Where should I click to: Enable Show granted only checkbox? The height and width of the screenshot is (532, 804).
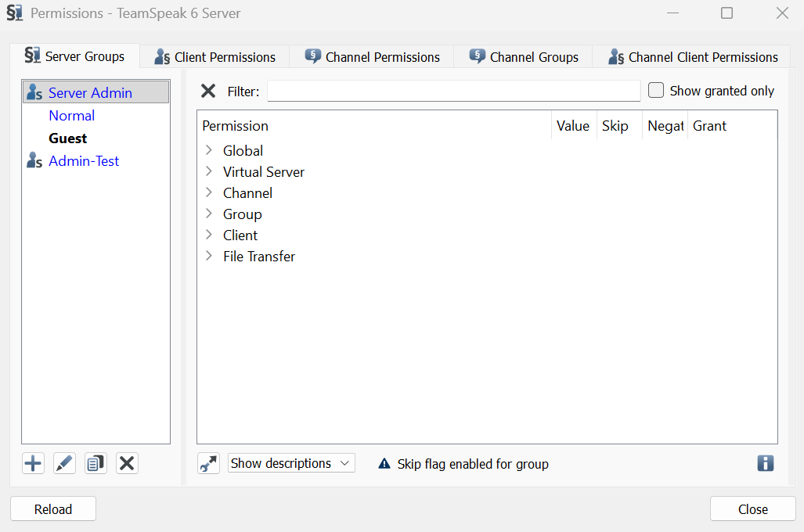656,90
